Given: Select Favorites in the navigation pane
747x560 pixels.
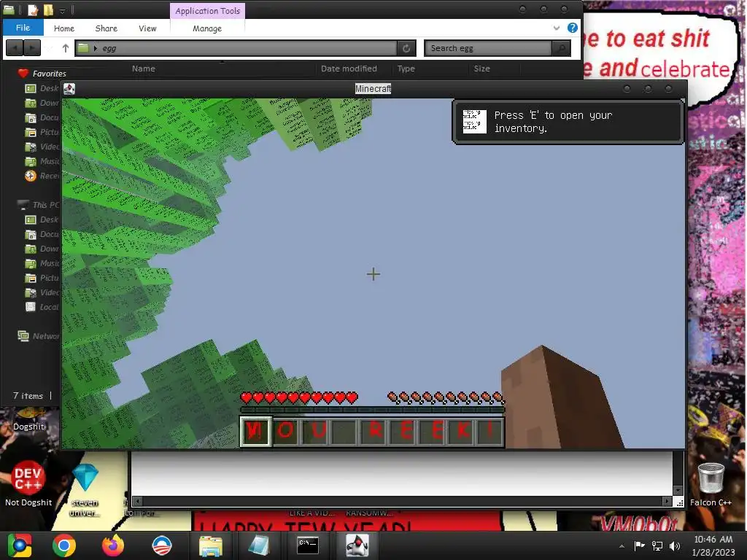Looking at the screenshot, I should pos(42,74).
